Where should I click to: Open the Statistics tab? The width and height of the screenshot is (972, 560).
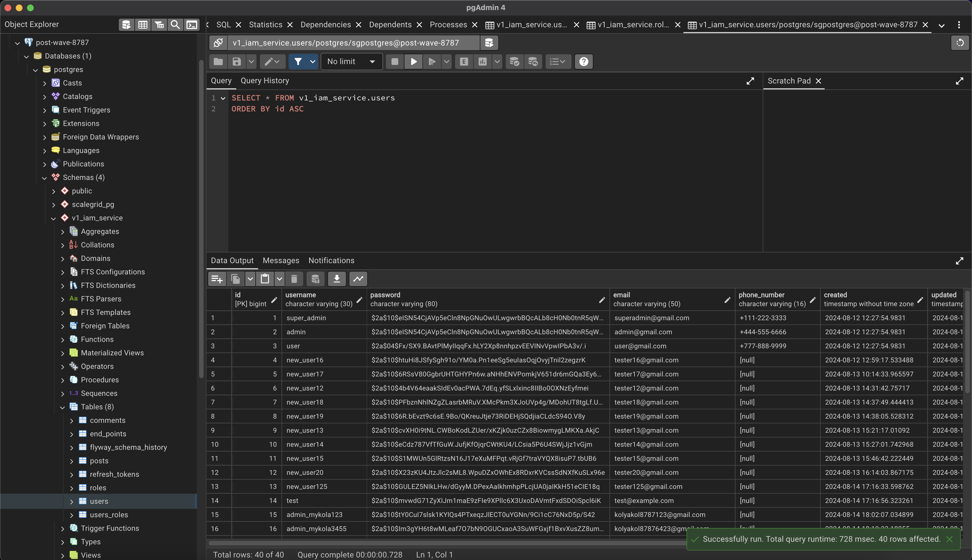pyautogui.click(x=265, y=25)
